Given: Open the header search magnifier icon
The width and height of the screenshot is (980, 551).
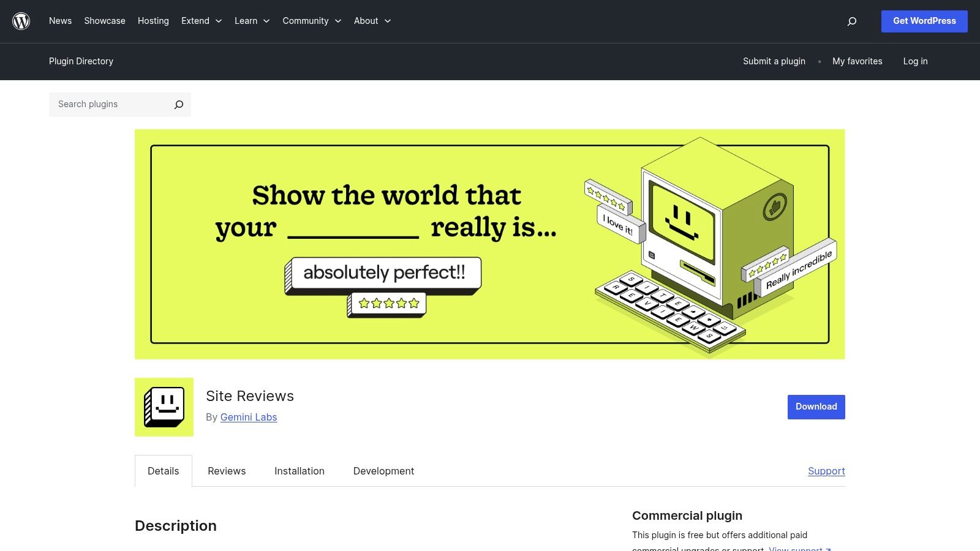Looking at the screenshot, I should pyautogui.click(x=851, y=21).
